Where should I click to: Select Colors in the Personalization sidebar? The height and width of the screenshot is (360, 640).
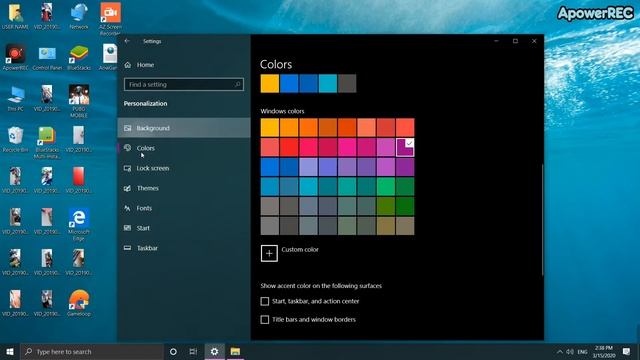[x=184, y=148]
